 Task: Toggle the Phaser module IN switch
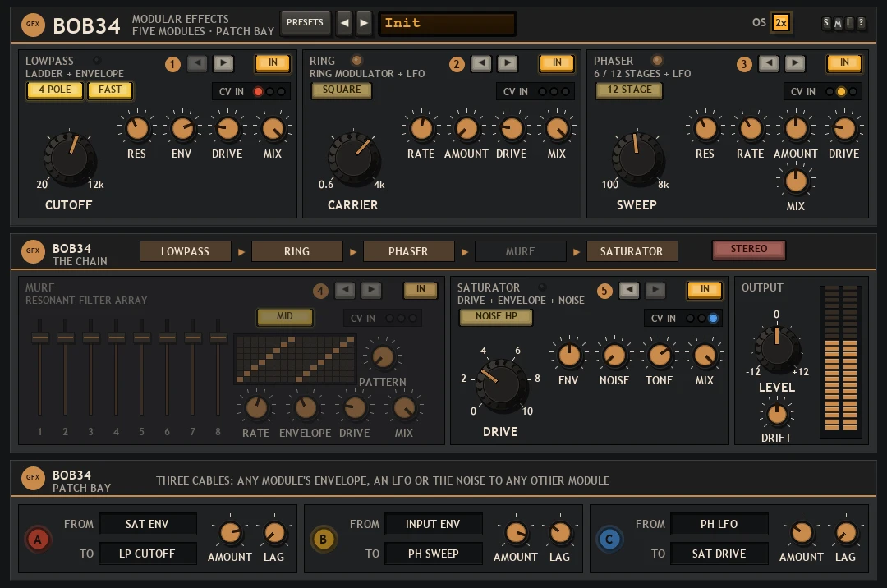844,62
